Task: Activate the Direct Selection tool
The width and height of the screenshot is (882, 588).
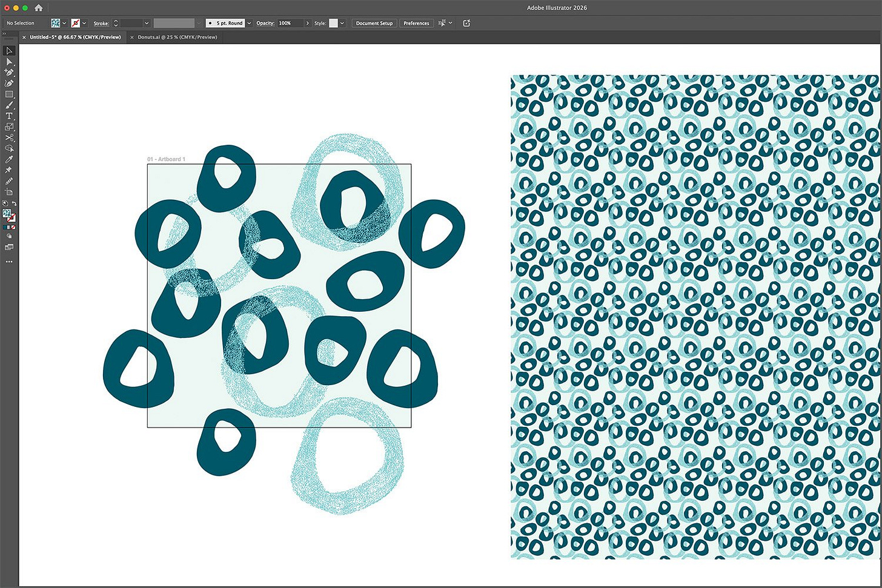Action: [8, 61]
